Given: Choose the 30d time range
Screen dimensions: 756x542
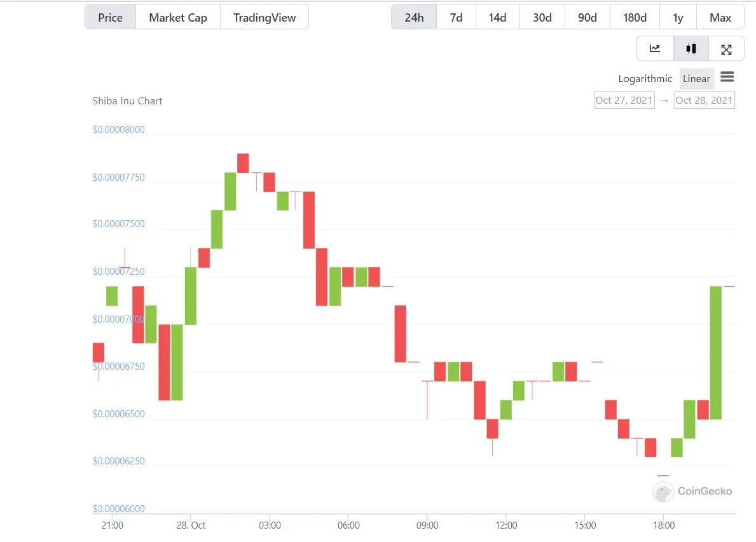Looking at the screenshot, I should [x=542, y=17].
